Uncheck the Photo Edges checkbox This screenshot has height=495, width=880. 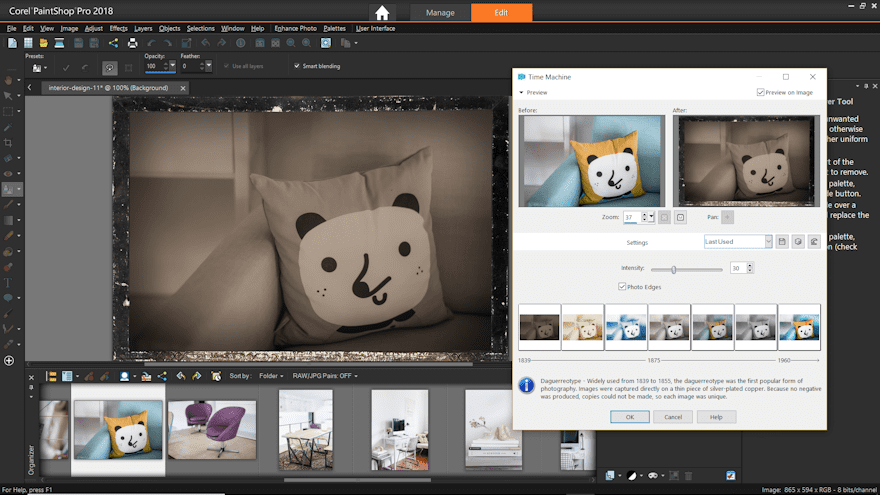point(622,286)
